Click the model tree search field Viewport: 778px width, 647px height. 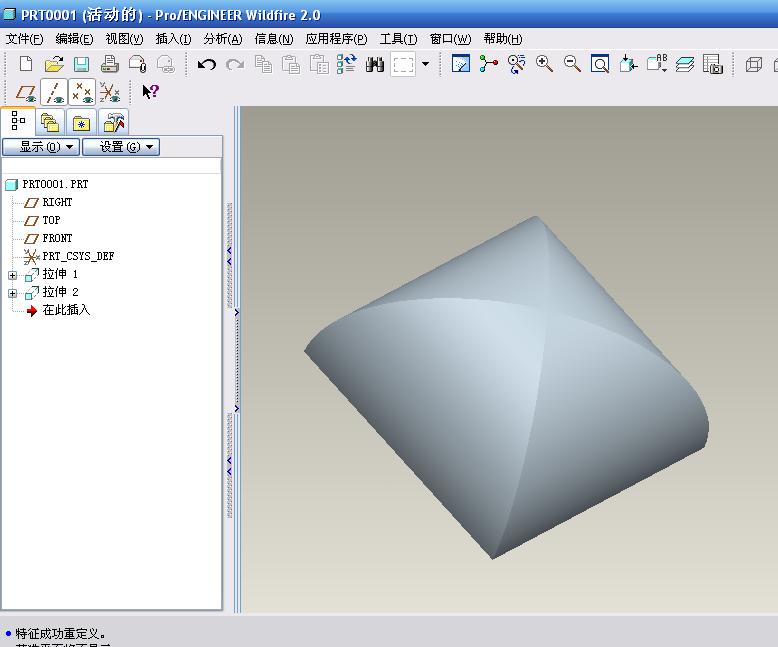[111, 166]
